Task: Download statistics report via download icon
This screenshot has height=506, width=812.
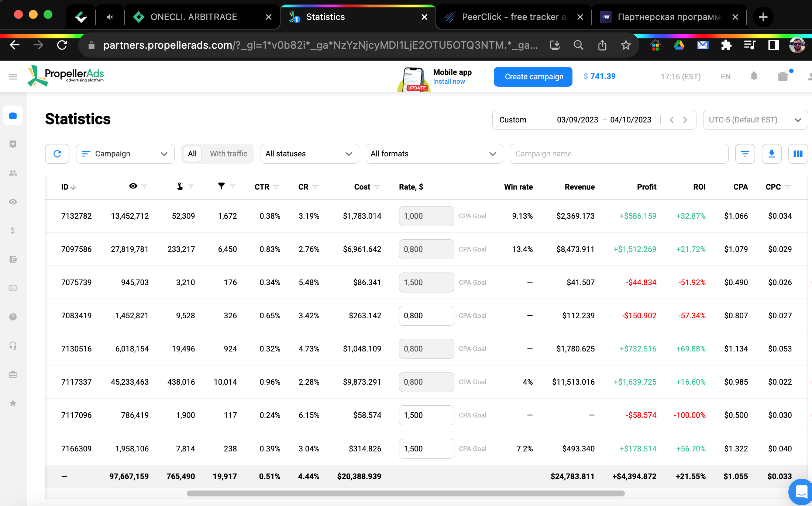Action: pyautogui.click(x=771, y=154)
